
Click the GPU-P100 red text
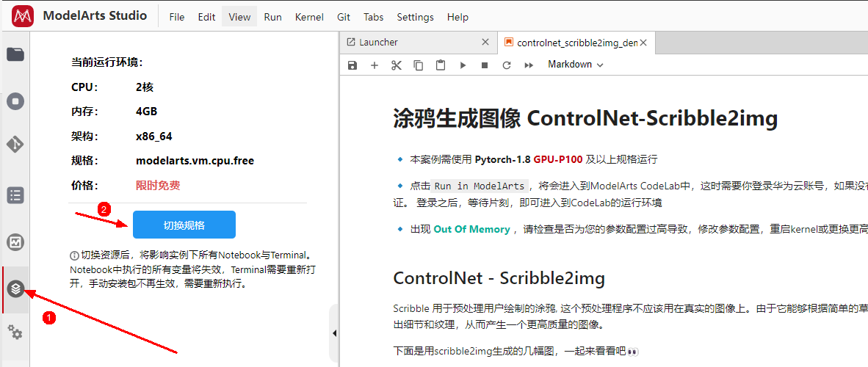pyautogui.click(x=558, y=160)
